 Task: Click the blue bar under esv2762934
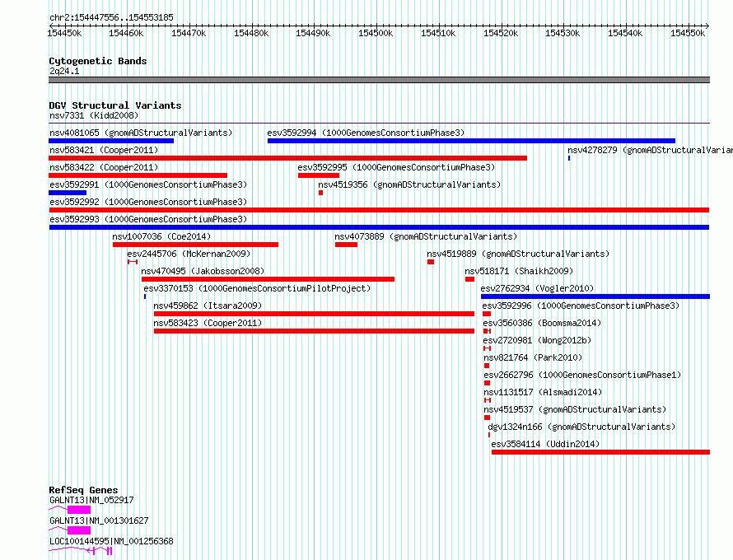point(595,296)
